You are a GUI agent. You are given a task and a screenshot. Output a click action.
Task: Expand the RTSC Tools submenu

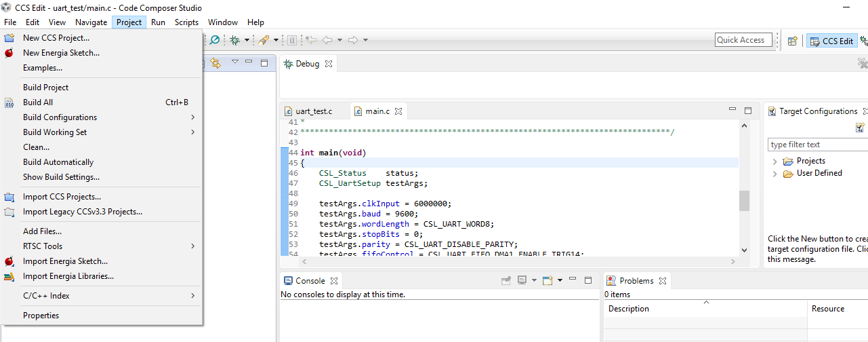(x=102, y=246)
